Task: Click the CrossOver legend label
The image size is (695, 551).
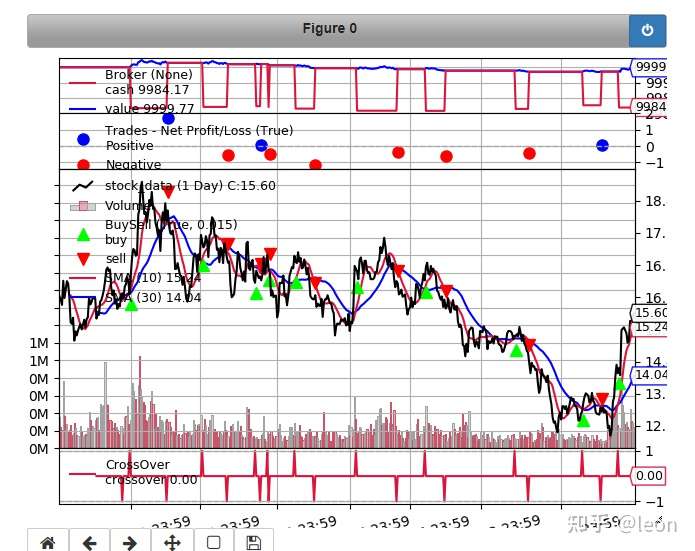Action: (137, 465)
